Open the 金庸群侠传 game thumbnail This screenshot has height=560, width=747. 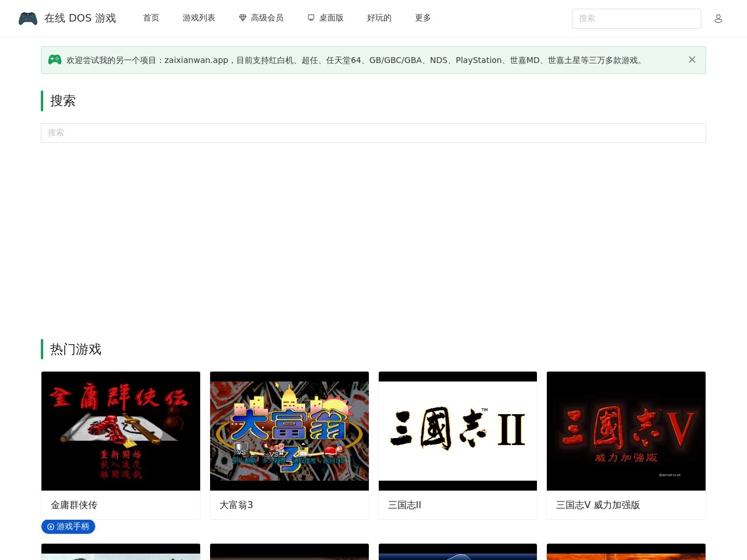[121, 431]
